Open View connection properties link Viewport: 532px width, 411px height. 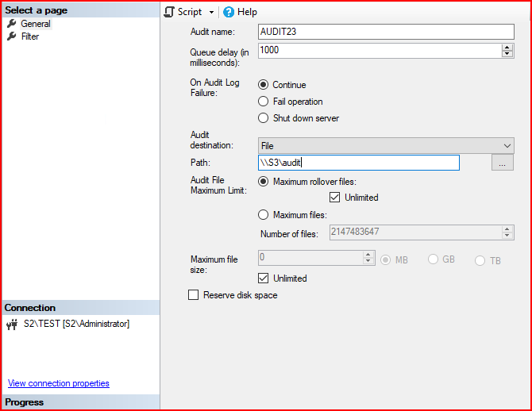(59, 383)
